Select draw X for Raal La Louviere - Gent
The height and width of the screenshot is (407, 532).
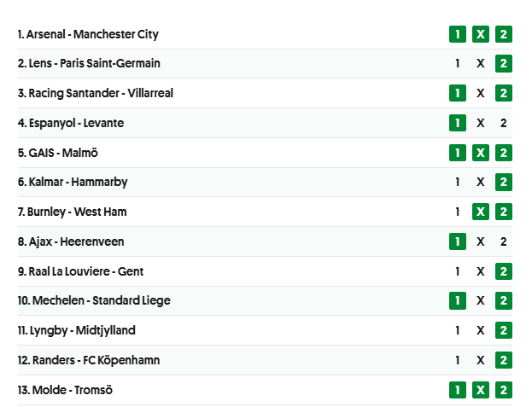481,271
